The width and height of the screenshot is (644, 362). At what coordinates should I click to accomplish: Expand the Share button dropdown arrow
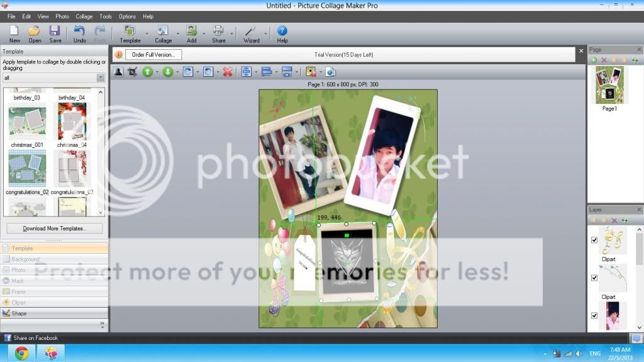point(231,34)
